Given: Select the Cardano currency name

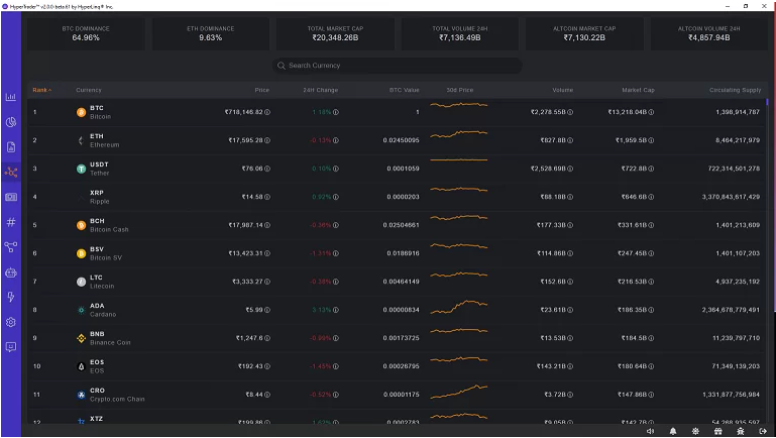Looking at the screenshot, I should (103, 314).
